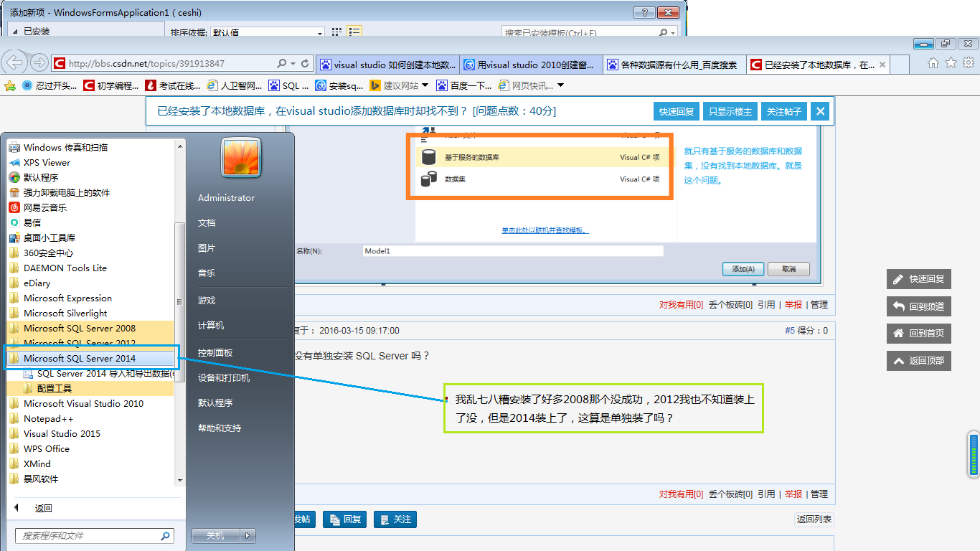Launch SQL Server 2014 导入和导出数据
Screen dimensions: 980x551
(x=98, y=373)
